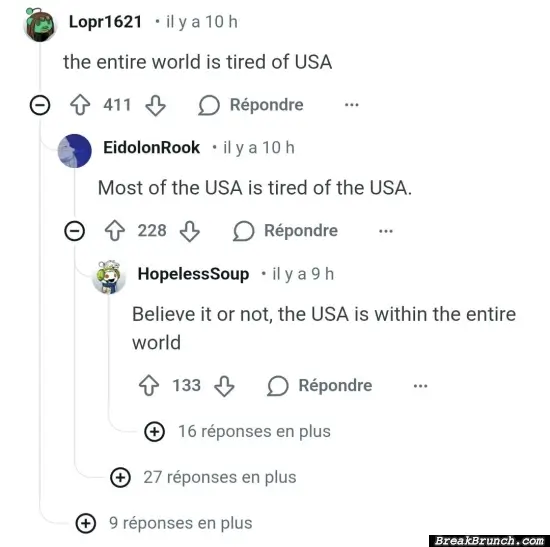Open more options on Lopr1621's comment
Image resolution: width=550 pixels, height=547 pixels.
click(x=351, y=105)
